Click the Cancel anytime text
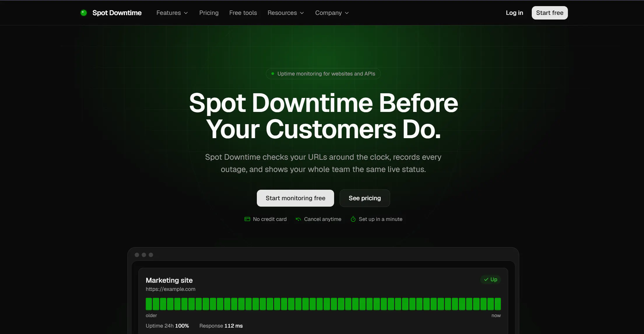 coord(322,219)
